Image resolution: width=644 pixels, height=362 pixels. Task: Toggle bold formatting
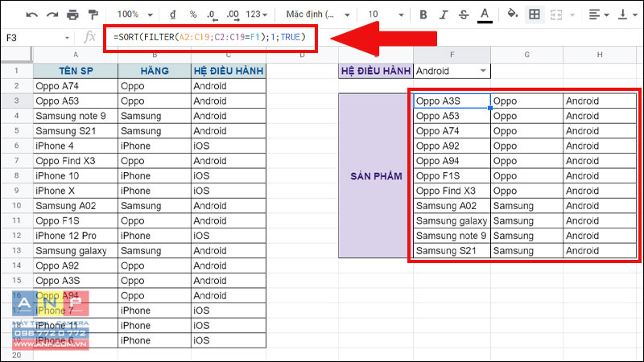[x=423, y=14]
